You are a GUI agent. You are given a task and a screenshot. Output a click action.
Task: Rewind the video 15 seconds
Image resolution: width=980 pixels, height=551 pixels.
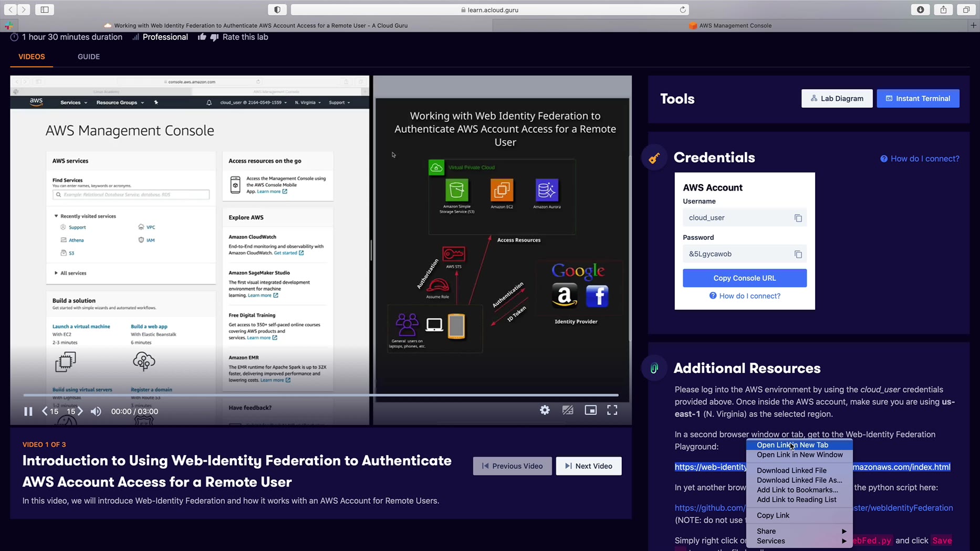(50, 411)
